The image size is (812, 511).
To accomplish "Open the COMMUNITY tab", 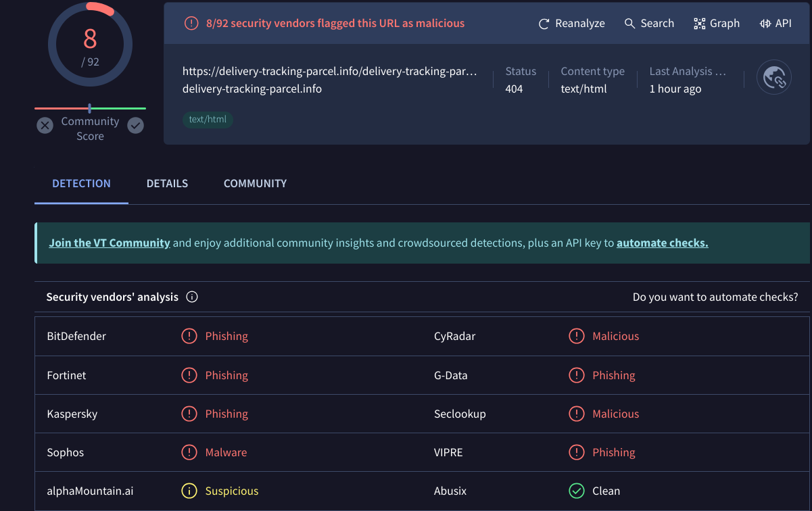I will point(255,183).
